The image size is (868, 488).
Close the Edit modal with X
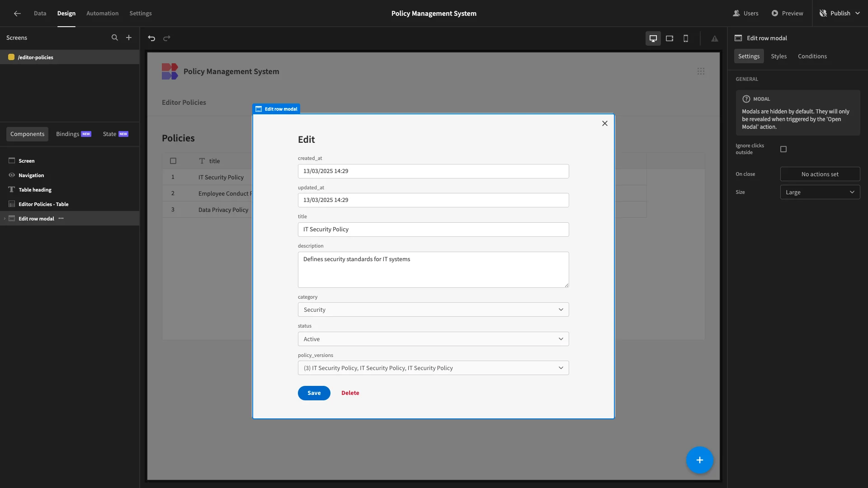click(x=605, y=123)
